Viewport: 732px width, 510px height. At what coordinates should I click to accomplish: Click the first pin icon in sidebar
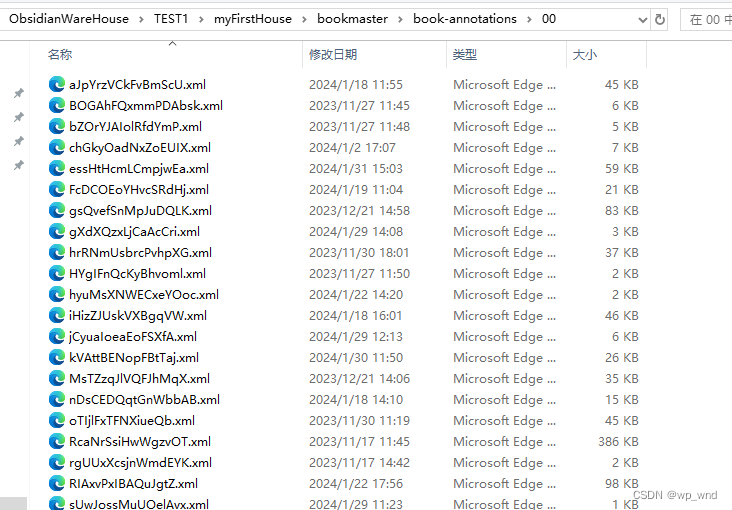[x=19, y=93]
